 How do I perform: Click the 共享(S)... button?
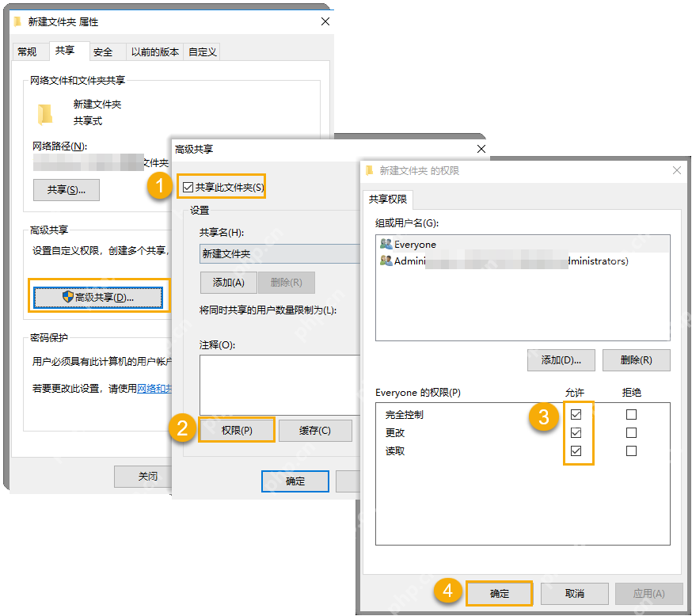click(67, 190)
